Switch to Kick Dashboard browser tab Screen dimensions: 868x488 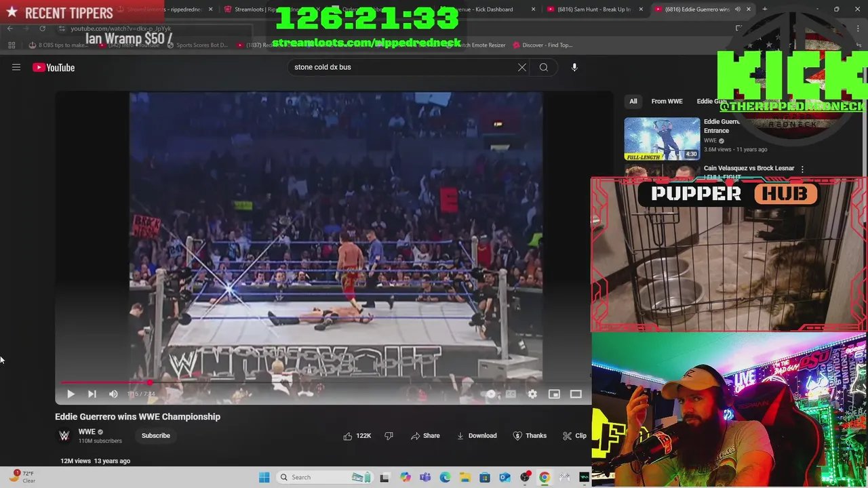(485, 9)
